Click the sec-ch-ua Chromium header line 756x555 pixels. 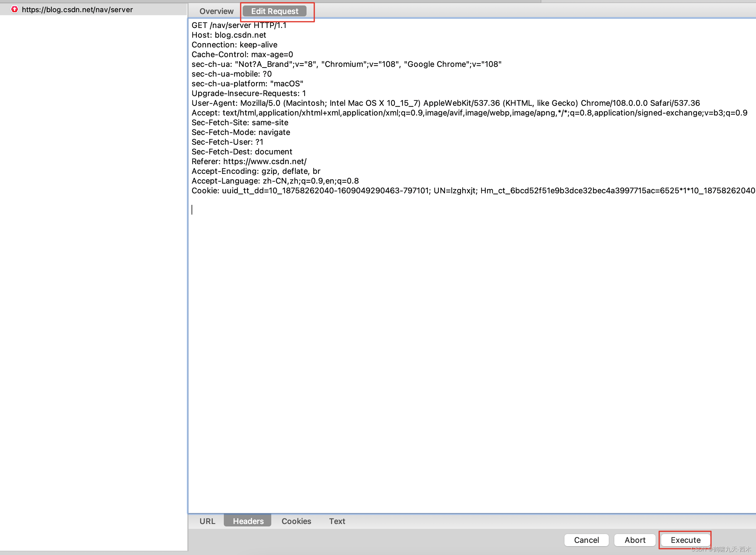point(346,64)
